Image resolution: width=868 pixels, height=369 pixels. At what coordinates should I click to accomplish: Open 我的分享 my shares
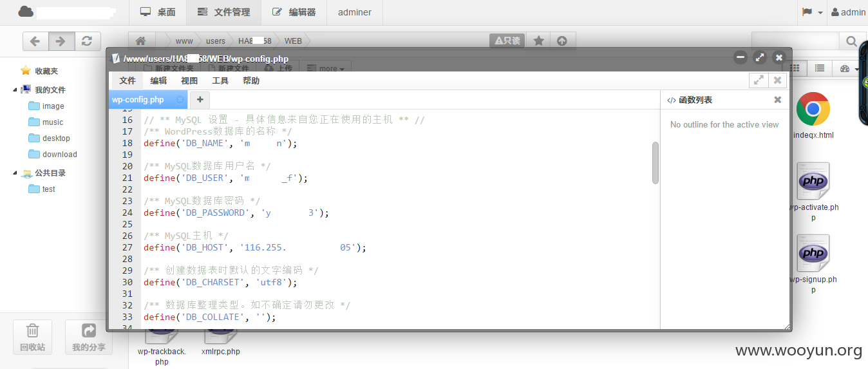coord(88,337)
